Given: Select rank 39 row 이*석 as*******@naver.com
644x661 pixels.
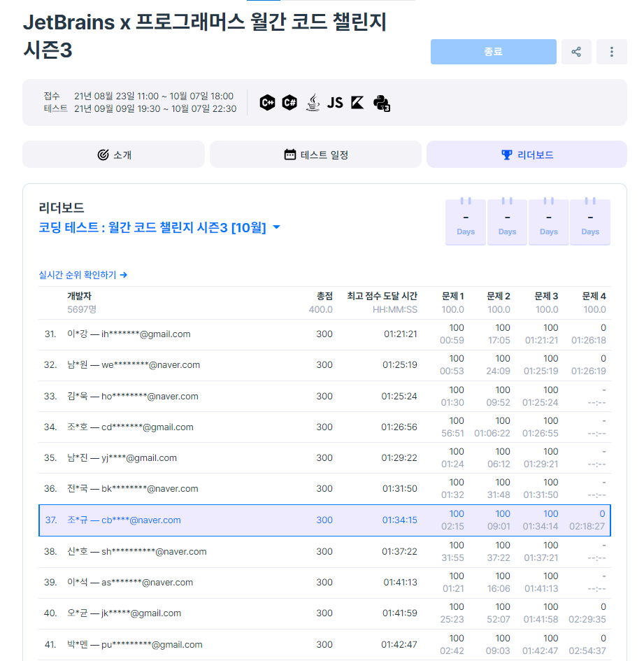Looking at the screenshot, I should point(324,583).
